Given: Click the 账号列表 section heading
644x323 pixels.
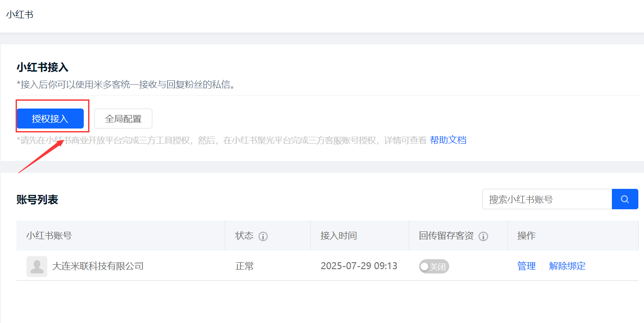Looking at the screenshot, I should [x=37, y=199].
